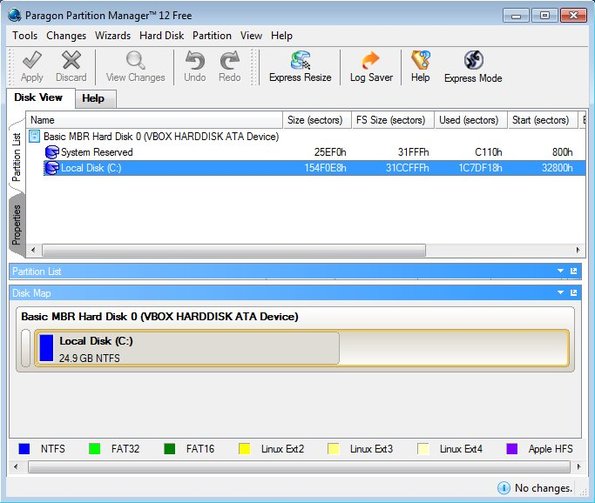Click the 25EF0h size value
This screenshot has width=595, height=503.
330,152
